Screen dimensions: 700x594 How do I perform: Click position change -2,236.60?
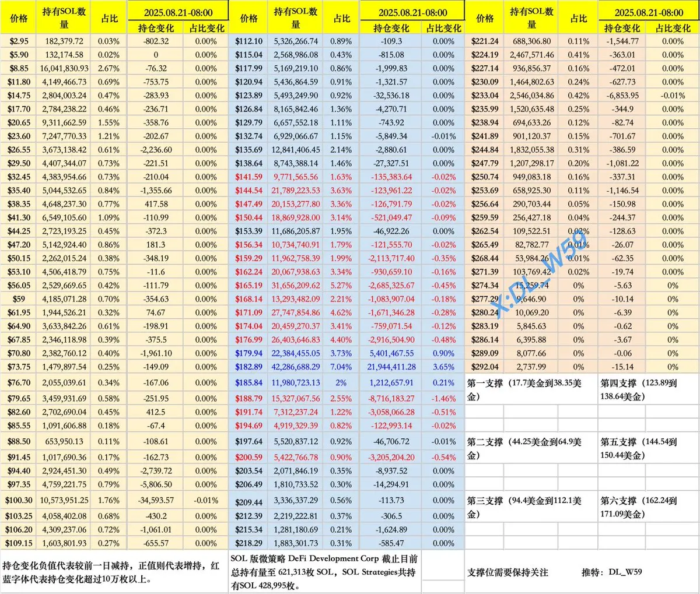pos(156,150)
